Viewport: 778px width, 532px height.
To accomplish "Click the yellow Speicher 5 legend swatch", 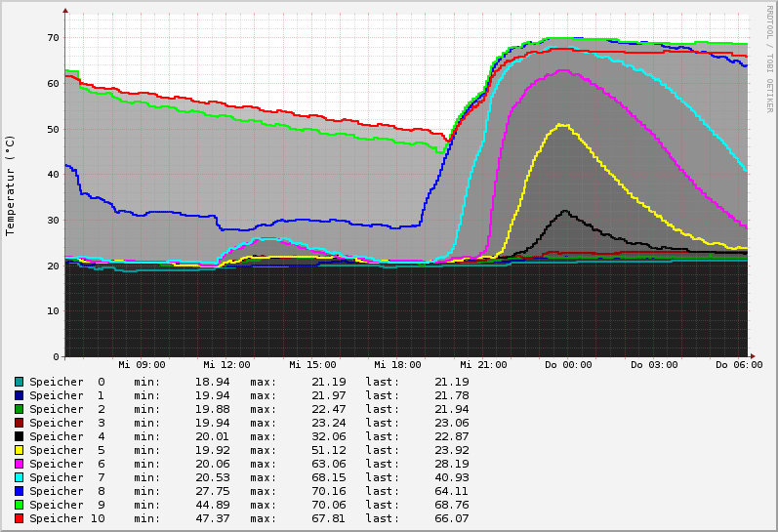I will tap(19, 450).
